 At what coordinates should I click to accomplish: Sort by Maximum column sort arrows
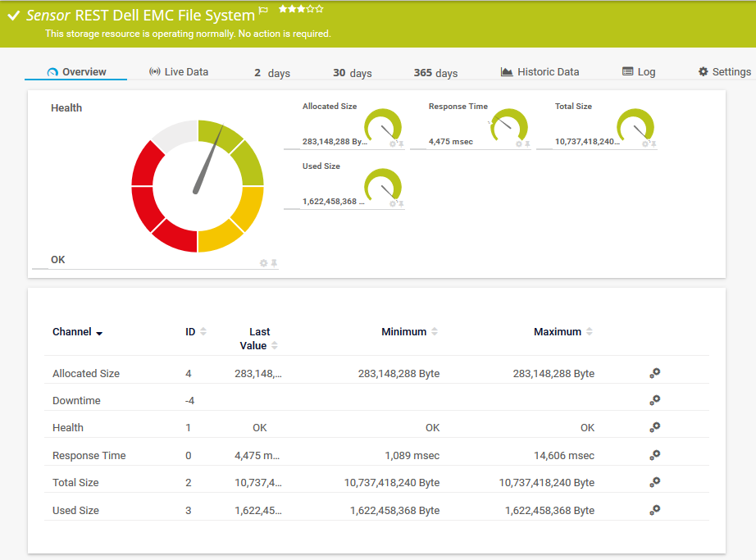(x=590, y=332)
